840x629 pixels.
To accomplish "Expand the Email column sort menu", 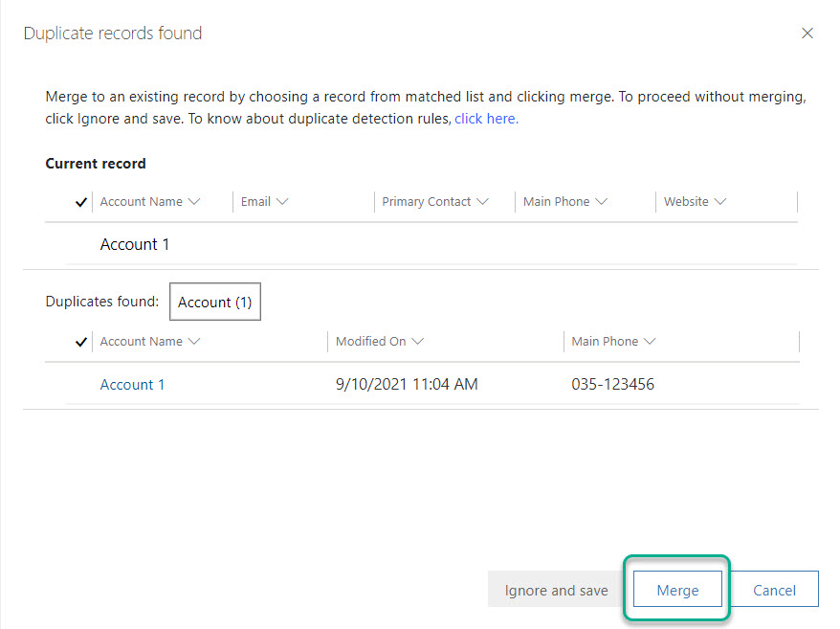I will pos(265,202).
